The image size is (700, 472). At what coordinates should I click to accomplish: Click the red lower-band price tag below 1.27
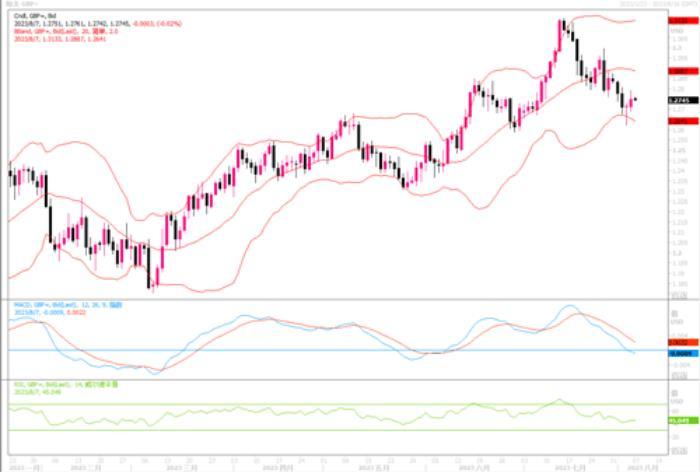pyautogui.click(x=683, y=121)
